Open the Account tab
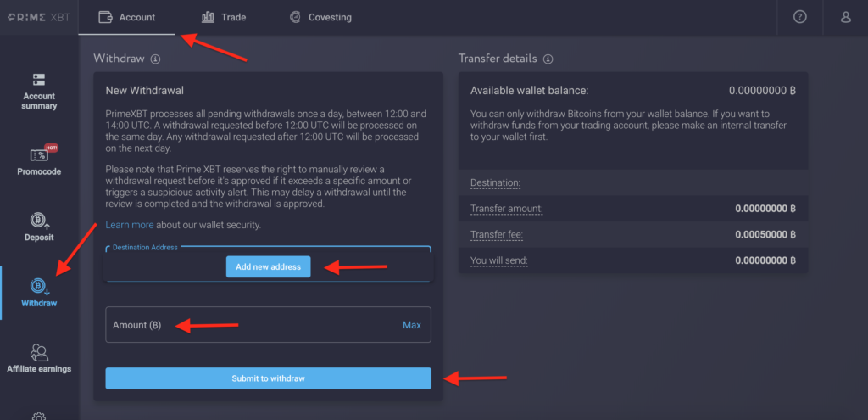Viewport: 868px width, 420px height. point(127,17)
